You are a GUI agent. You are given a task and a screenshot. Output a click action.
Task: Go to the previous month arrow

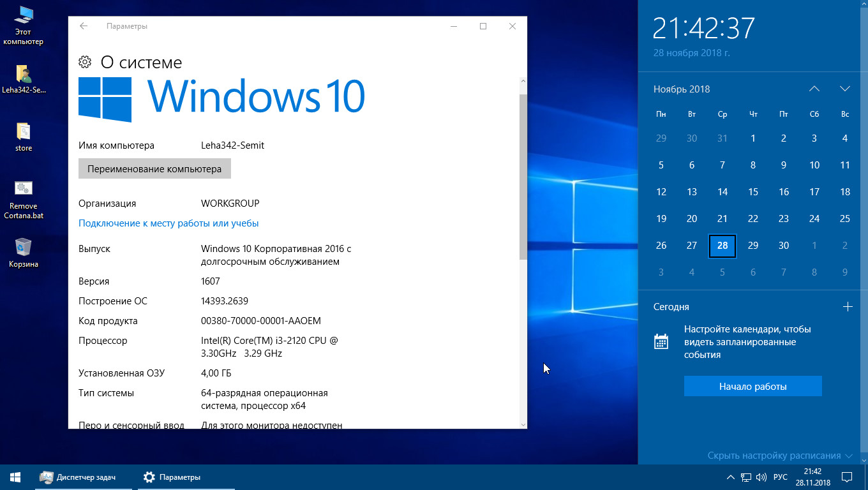(x=814, y=89)
